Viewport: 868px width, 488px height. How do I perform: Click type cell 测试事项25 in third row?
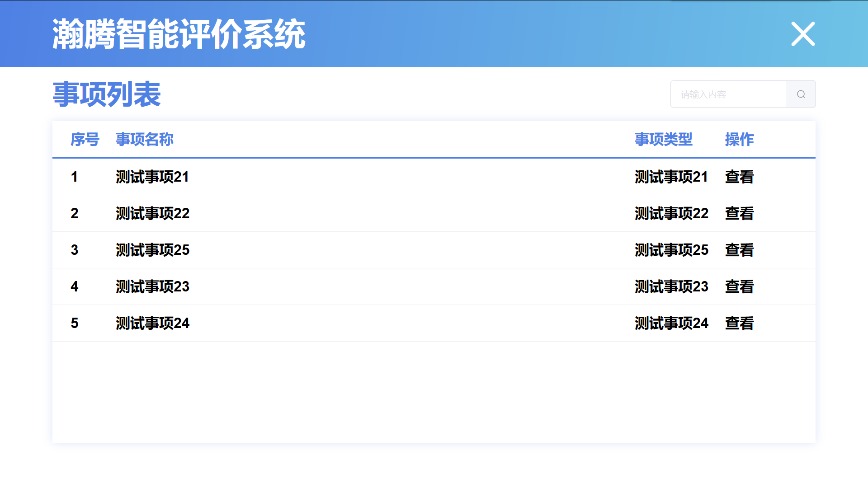click(x=671, y=250)
